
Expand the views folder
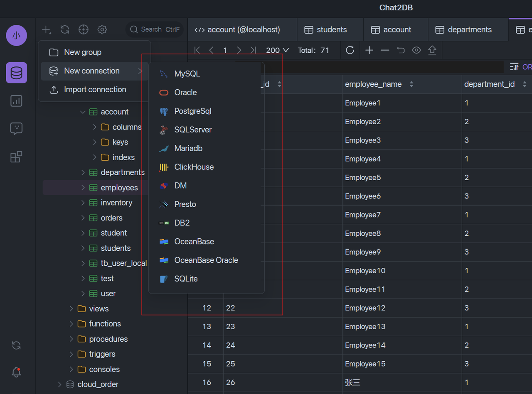71,309
